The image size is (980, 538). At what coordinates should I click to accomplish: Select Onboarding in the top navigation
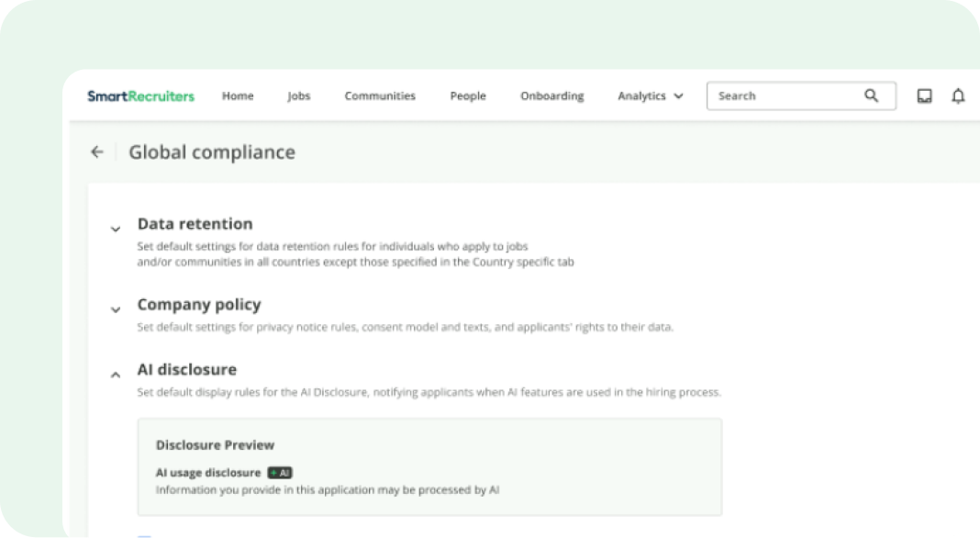point(551,95)
